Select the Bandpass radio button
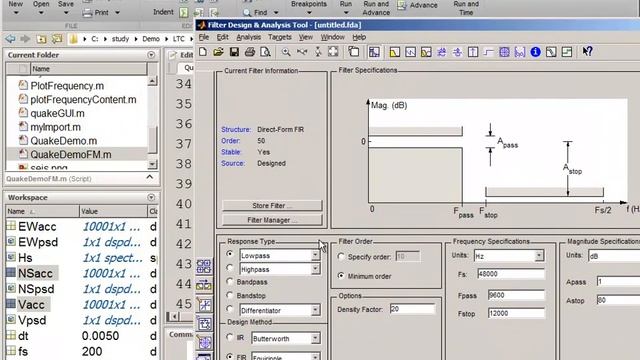640x360 pixels. point(230,282)
